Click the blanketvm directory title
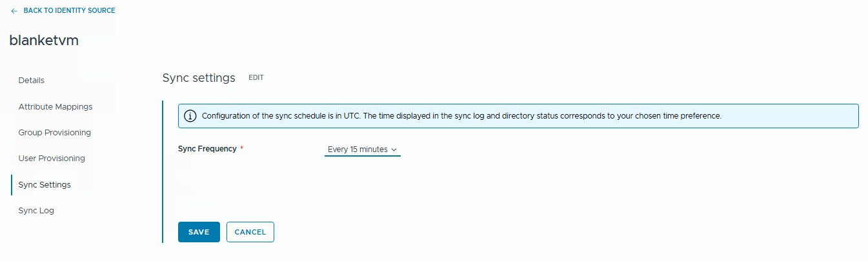868x261 pixels. coord(44,41)
